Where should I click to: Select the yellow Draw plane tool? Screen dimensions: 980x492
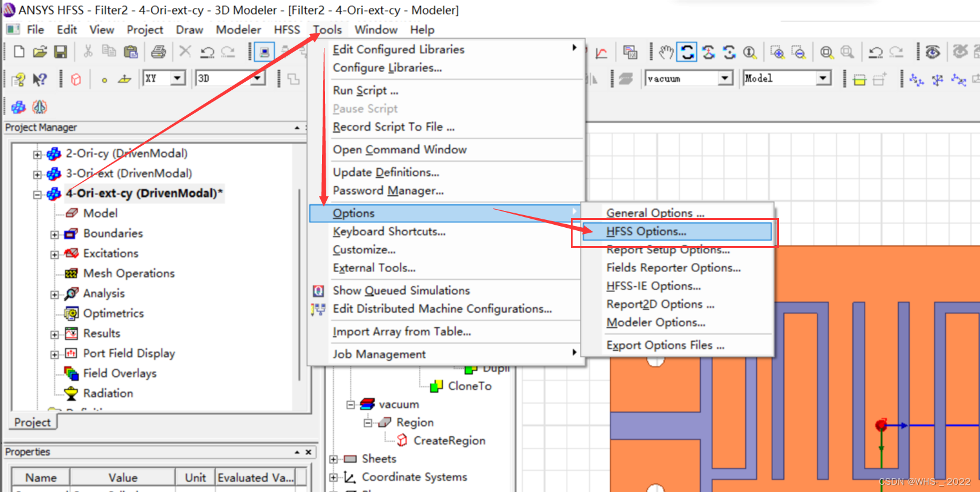pyautogui.click(x=125, y=79)
